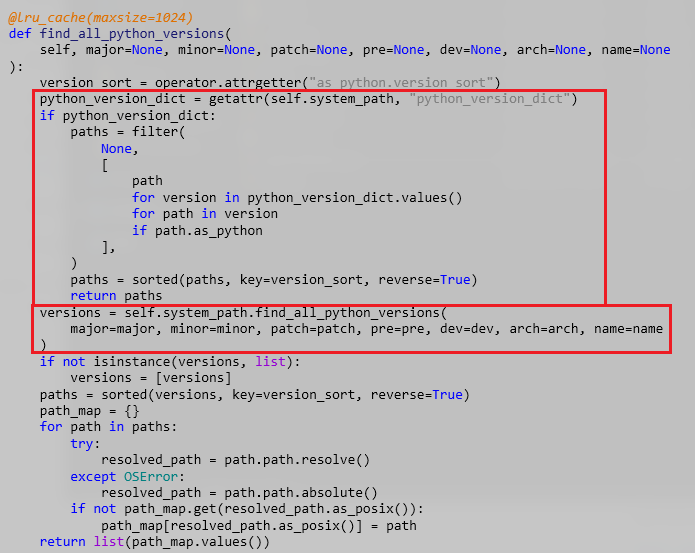
Task: Click the 'for path in version' line
Action: tap(205, 214)
